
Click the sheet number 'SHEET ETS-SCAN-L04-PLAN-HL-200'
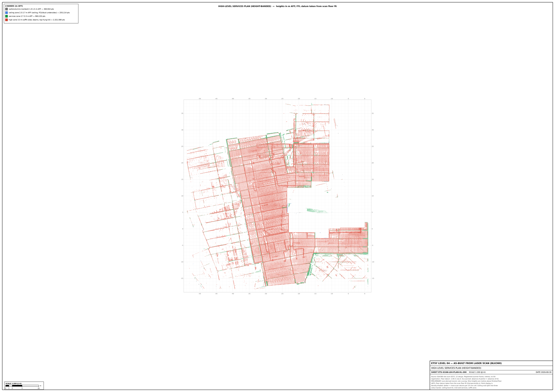(x=449, y=372)
